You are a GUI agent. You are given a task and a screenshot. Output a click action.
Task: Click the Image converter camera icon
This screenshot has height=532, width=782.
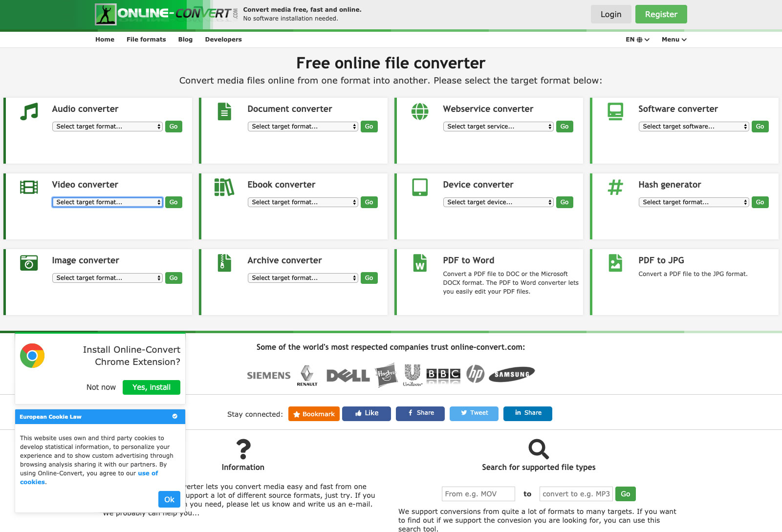29,263
